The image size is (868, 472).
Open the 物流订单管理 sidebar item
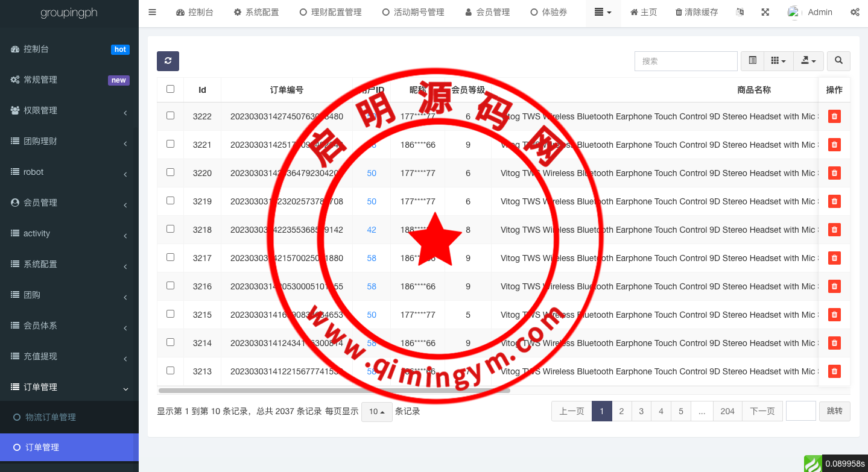click(51, 417)
